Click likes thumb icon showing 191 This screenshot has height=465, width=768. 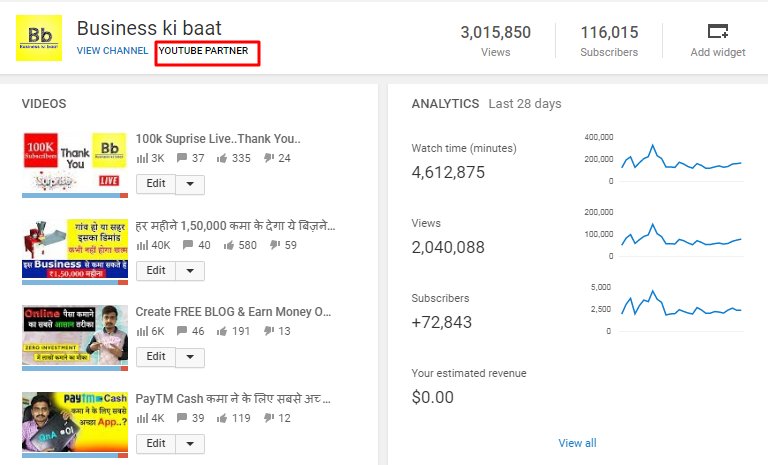coord(222,331)
